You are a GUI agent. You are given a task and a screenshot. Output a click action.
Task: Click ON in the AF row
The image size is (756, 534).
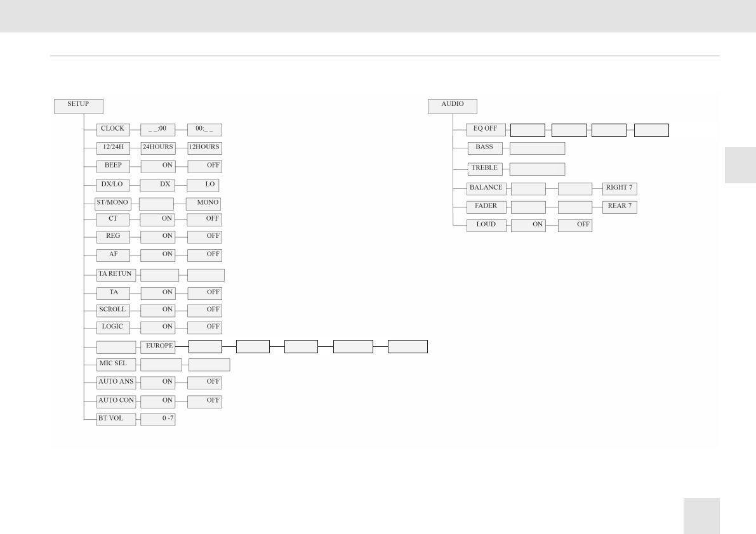coord(157,256)
